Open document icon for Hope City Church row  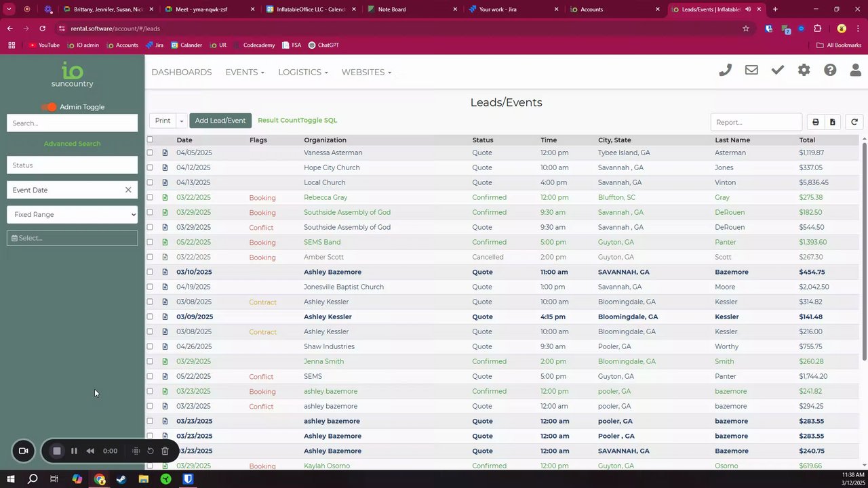[165, 167]
